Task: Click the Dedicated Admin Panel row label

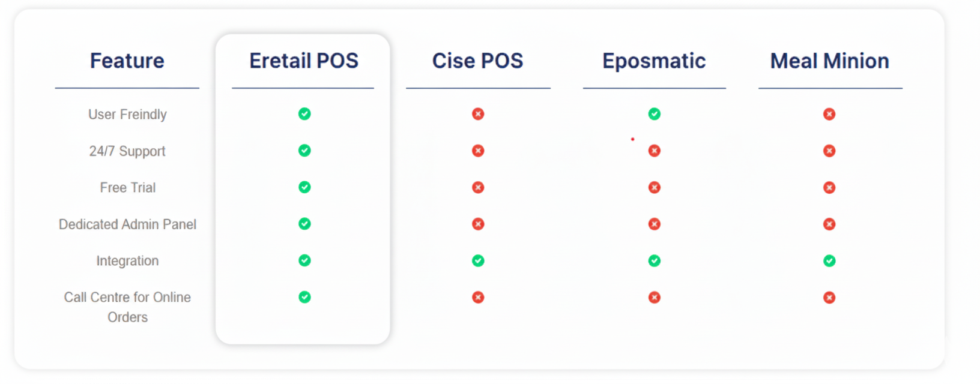Action: click(127, 224)
